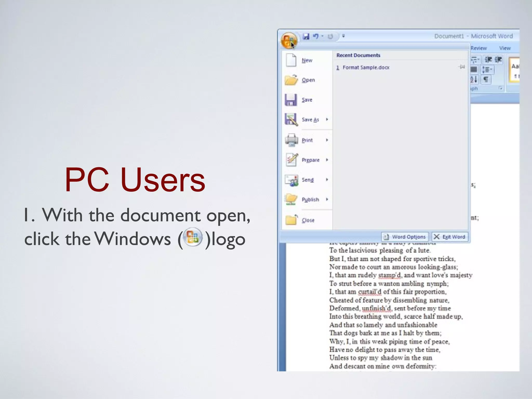Open the Line Spacing dropdown
532x399 pixels.
(x=487, y=70)
